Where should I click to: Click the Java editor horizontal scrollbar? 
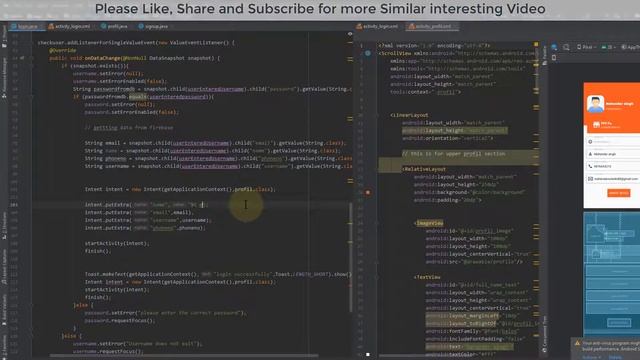coord(184,356)
